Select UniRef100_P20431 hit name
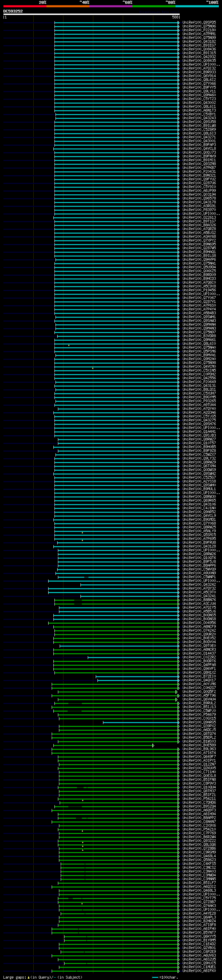The width and height of the screenshot is (222, 980). [x=199, y=172]
